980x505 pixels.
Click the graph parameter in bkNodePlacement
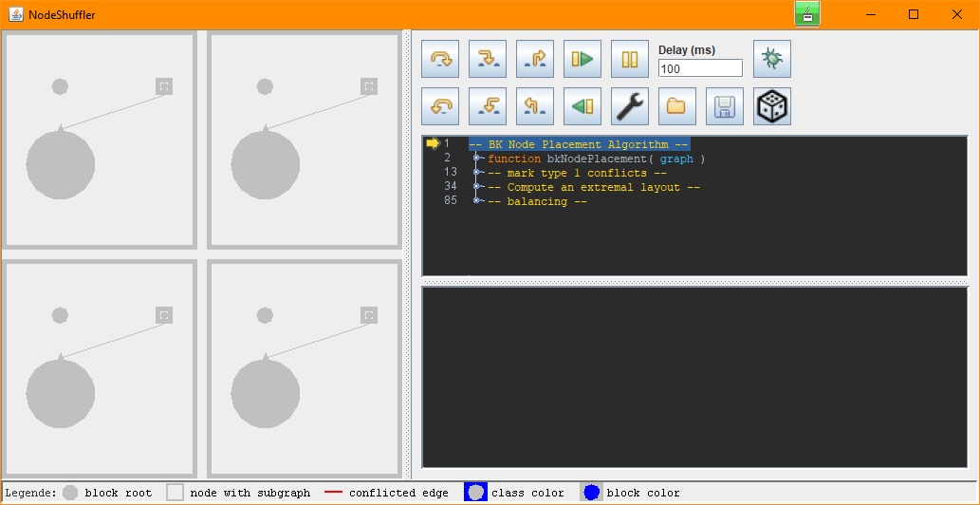point(676,159)
